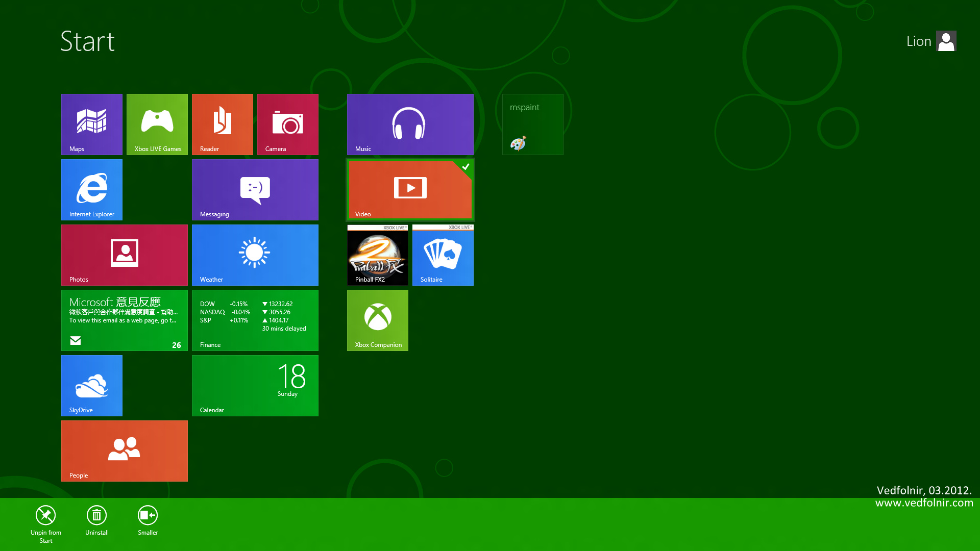
Task: Open the Finance stock tile
Action: [x=255, y=320]
